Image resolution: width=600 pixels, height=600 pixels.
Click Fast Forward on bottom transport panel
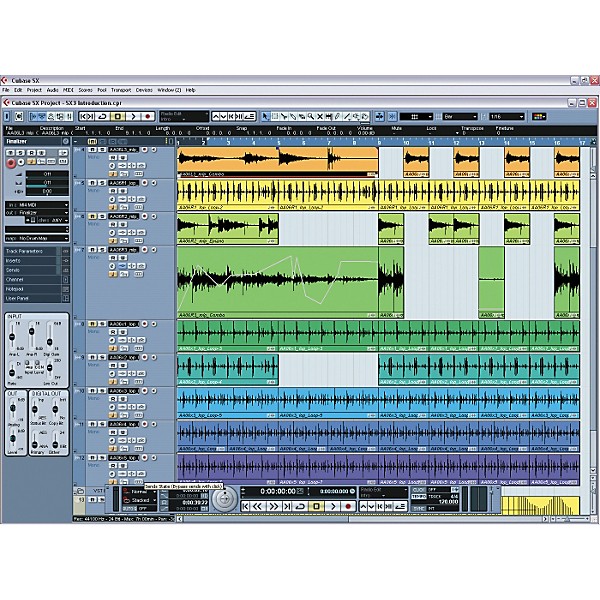click(273, 507)
